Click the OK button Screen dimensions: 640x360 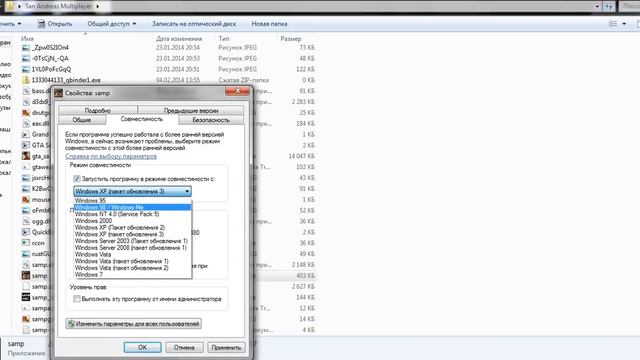pyautogui.click(x=142, y=347)
